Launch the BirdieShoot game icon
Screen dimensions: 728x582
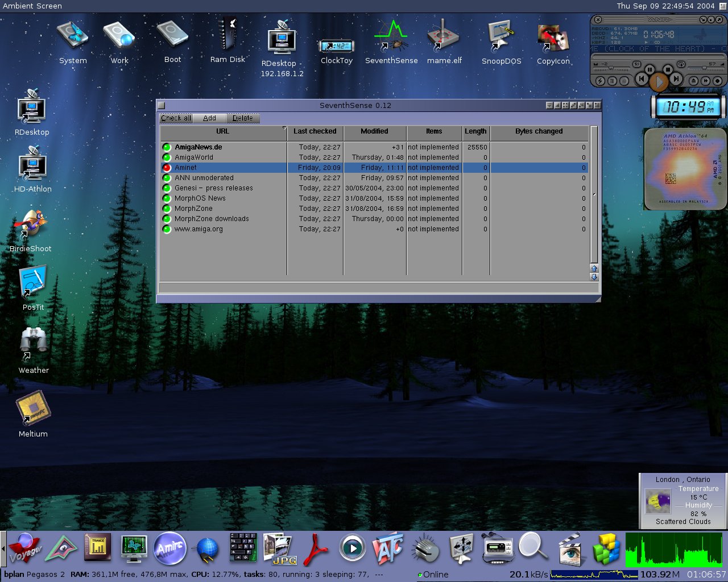click(31, 230)
